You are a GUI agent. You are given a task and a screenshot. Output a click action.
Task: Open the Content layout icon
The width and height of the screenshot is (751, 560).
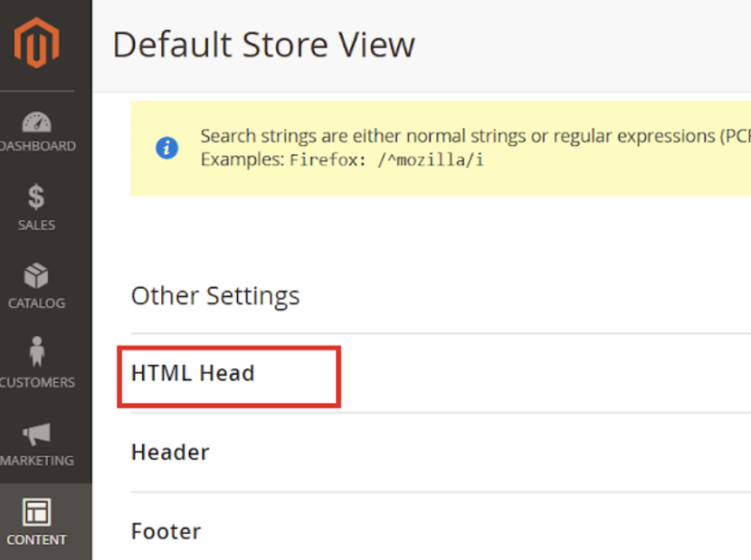tap(37, 512)
